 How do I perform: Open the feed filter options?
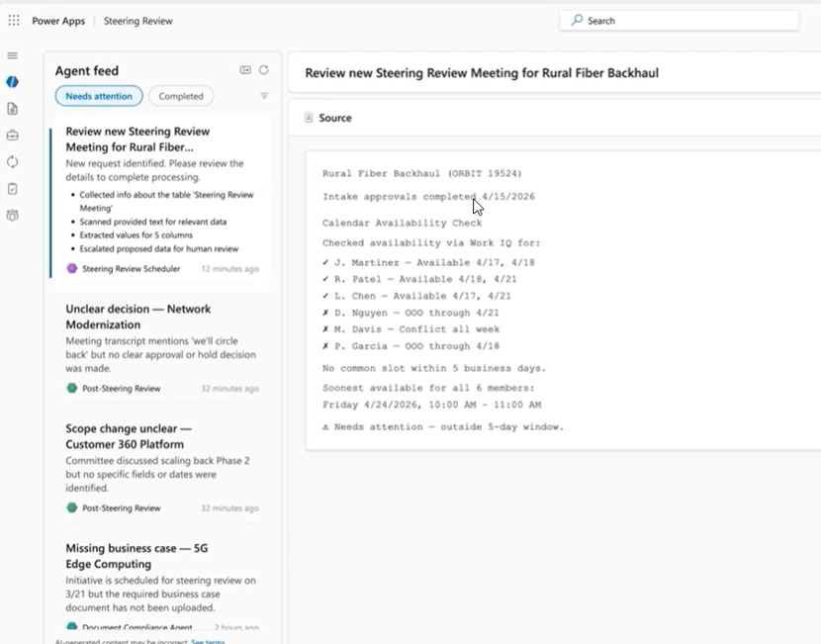pos(264,96)
